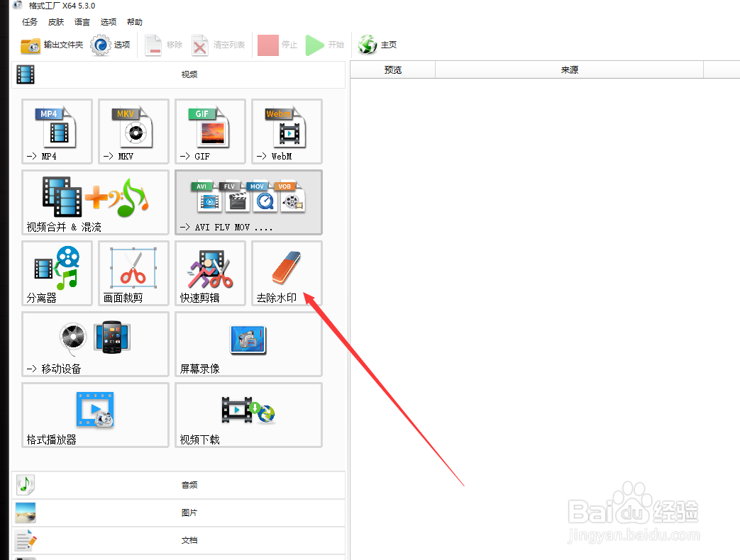This screenshot has width=740, height=560.
Task: Expand the 音频 audio category
Action: click(x=178, y=485)
